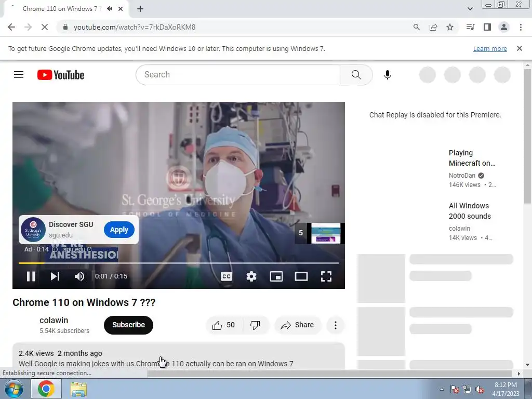This screenshot has width=532, height=399.
Task: Open Chrome three-dot menu
Action: [521, 27]
